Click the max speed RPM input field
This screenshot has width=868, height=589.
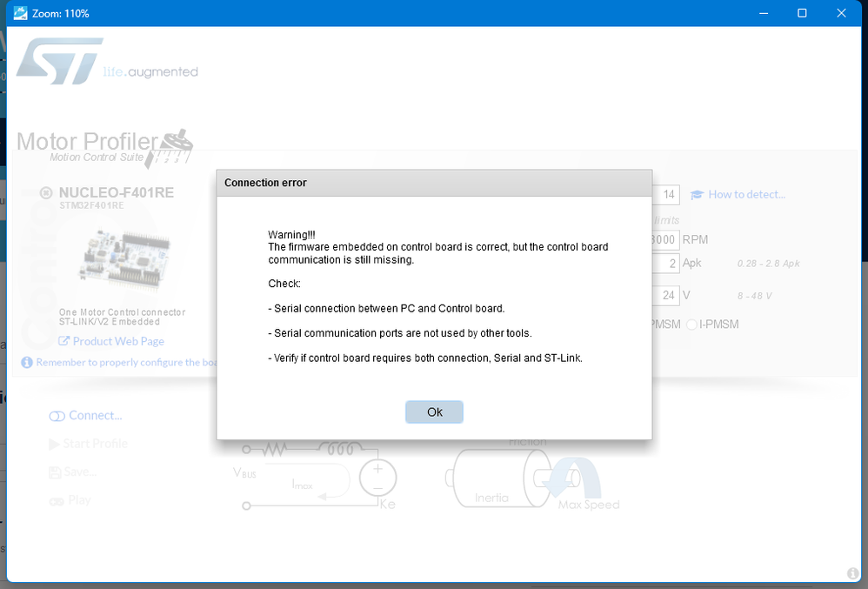[666, 240]
